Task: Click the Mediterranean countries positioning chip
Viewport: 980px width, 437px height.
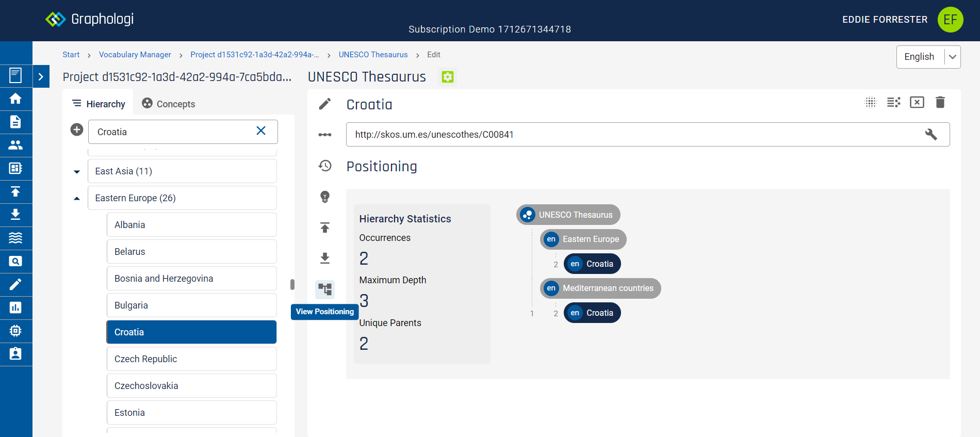Action: click(600, 288)
